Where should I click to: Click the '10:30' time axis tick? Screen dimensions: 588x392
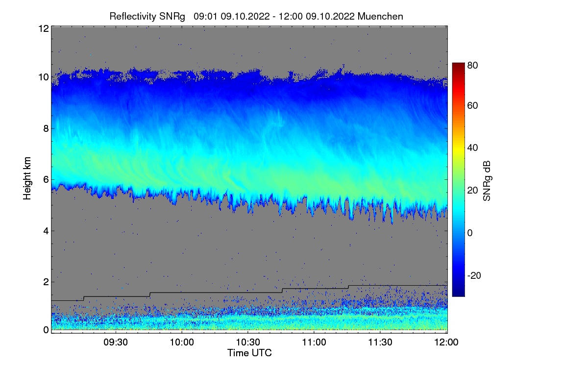(248, 343)
